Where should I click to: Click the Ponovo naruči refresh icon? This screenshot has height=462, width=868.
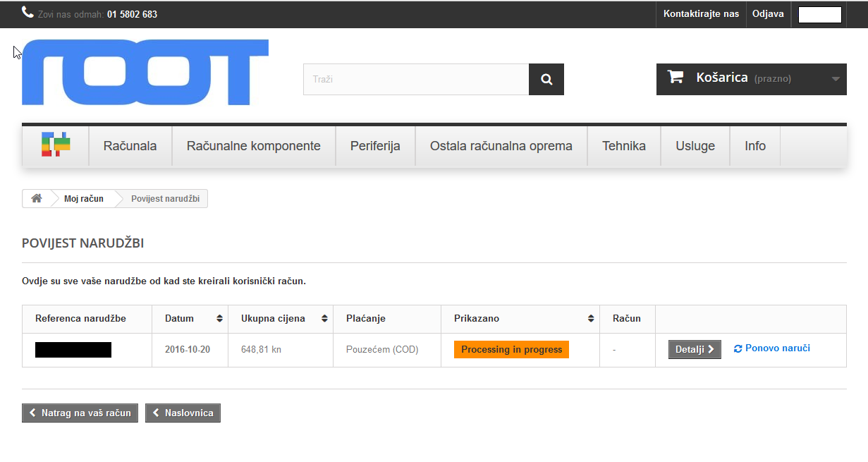pos(738,348)
